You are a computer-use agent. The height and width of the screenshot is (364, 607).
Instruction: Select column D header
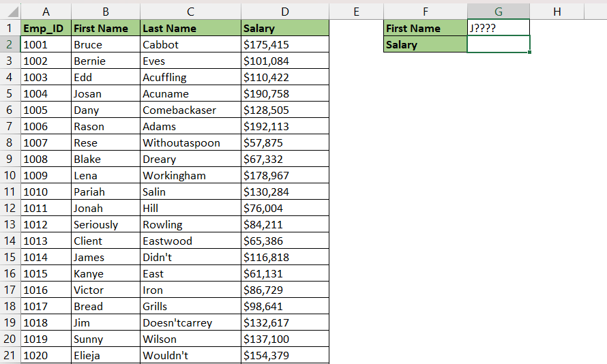[x=285, y=12]
